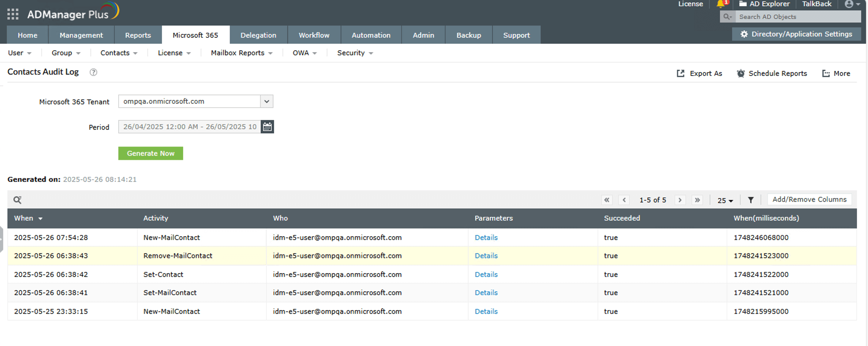
Task: Click the filter funnel icon
Action: (750, 200)
